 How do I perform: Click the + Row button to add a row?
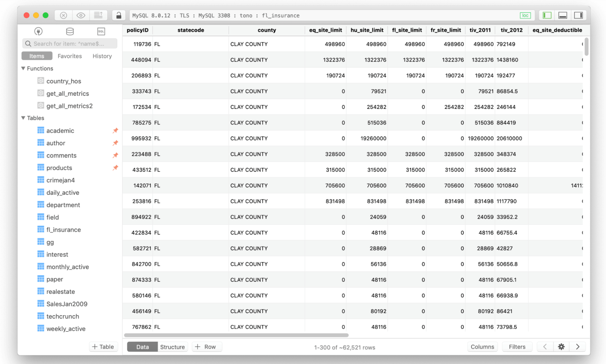207,347
